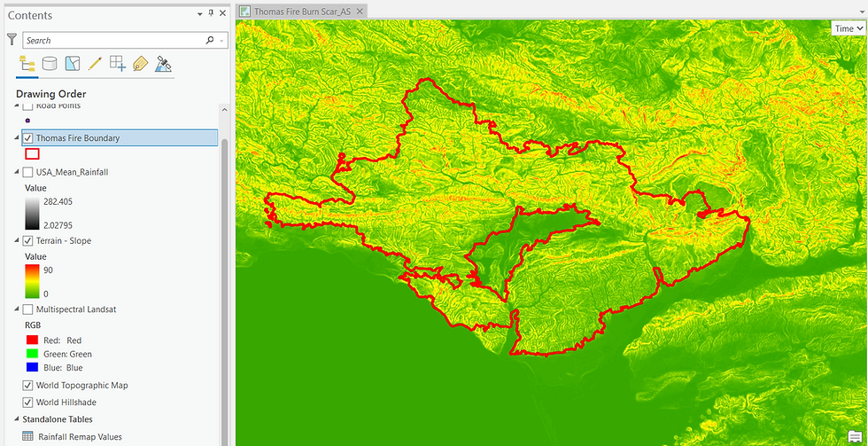Select Multispectral Landsat layer name
This screenshot has height=446, width=868.
76,309
